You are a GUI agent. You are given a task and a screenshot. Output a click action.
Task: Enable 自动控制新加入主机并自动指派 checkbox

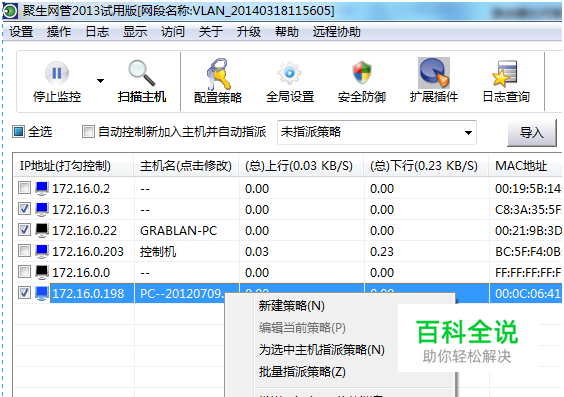tap(88, 132)
